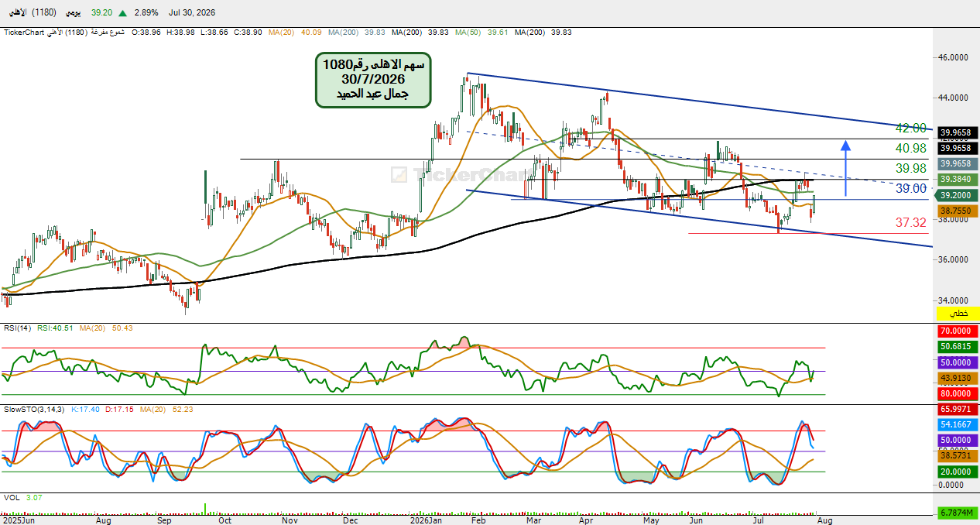The height and width of the screenshot is (525, 980).
Task: Click the green 20.0000 stochastic axis tag
Action: pyautogui.click(x=958, y=472)
